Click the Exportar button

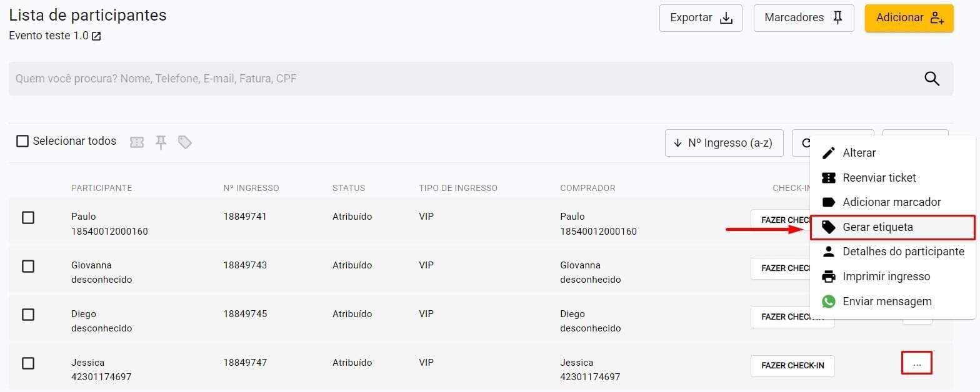(700, 17)
